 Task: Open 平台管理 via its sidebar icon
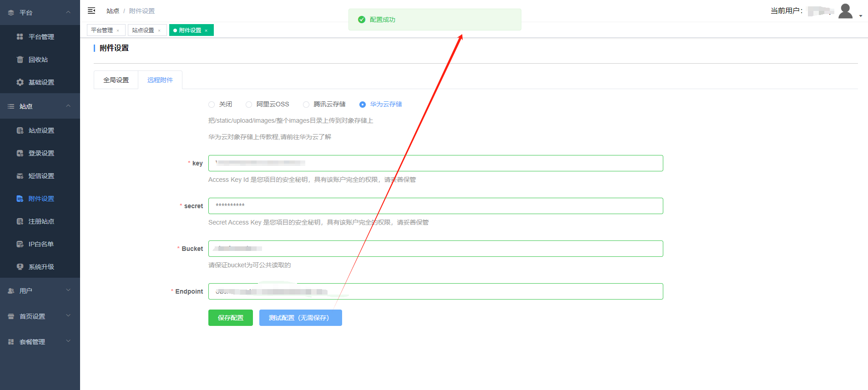click(x=20, y=37)
